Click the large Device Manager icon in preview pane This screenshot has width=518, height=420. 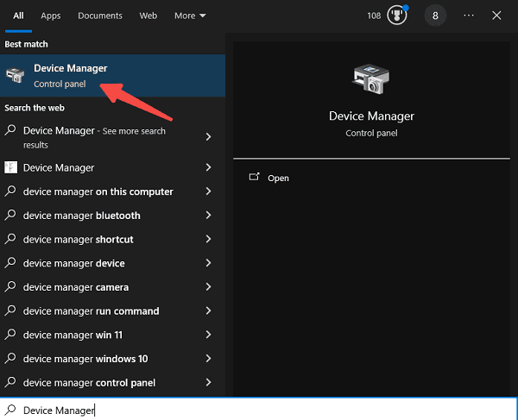tap(371, 79)
